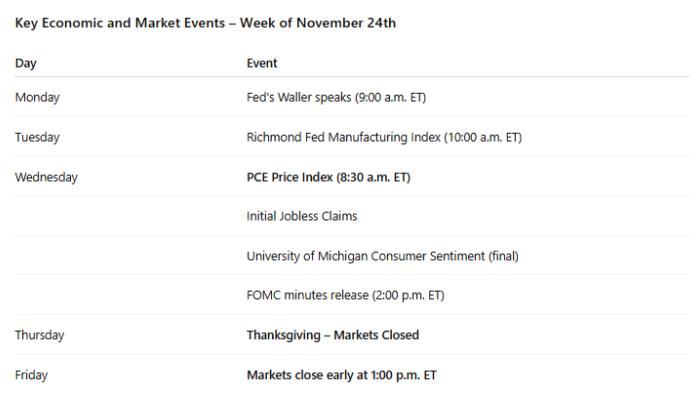The image size is (697, 415).
Task: Select the FOMC minutes release event
Action: click(345, 295)
